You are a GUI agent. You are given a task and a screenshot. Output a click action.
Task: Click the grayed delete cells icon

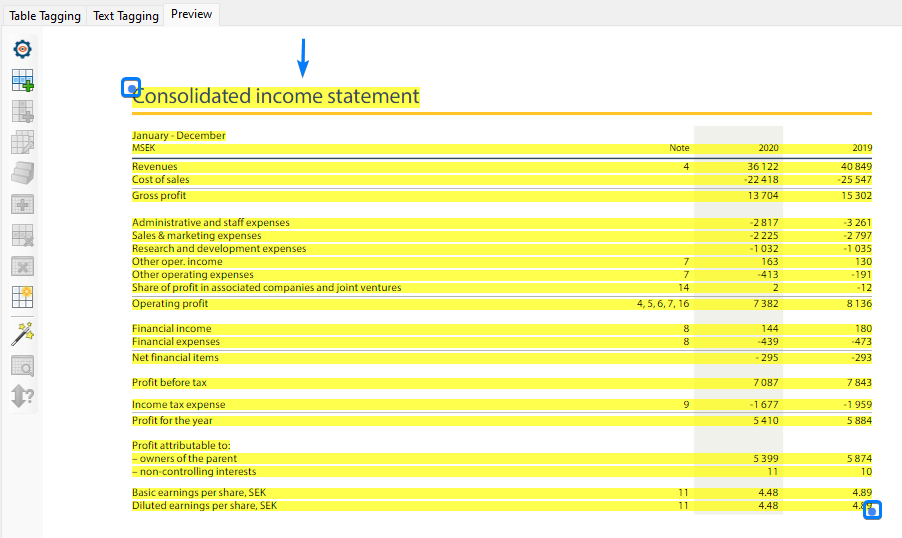point(22,235)
